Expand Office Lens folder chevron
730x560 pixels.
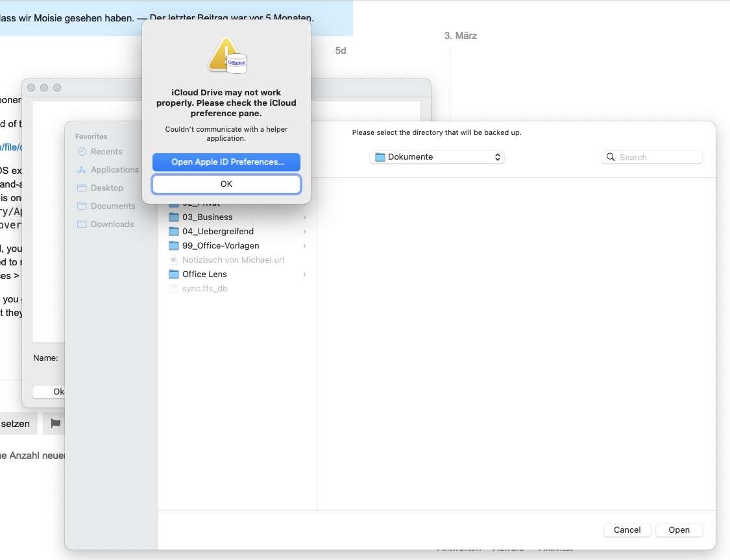(x=304, y=274)
